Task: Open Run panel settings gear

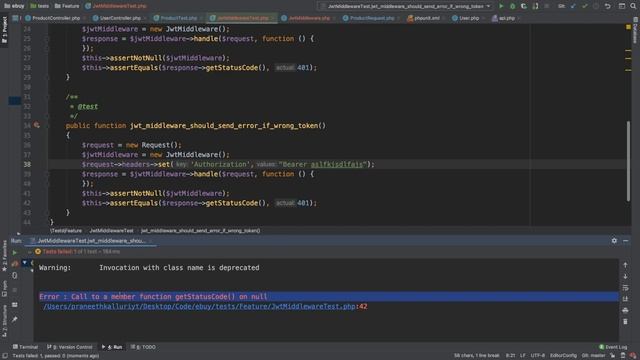Action: click(614, 241)
